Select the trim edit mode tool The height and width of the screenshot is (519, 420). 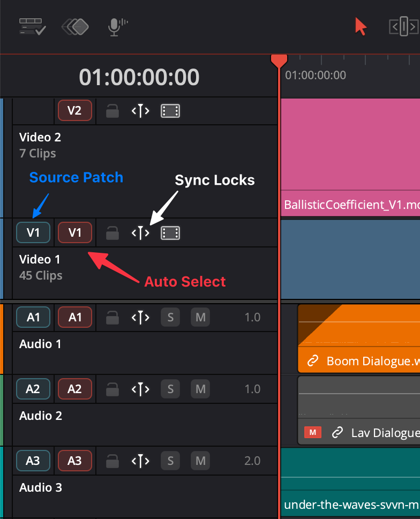(403, 26)
